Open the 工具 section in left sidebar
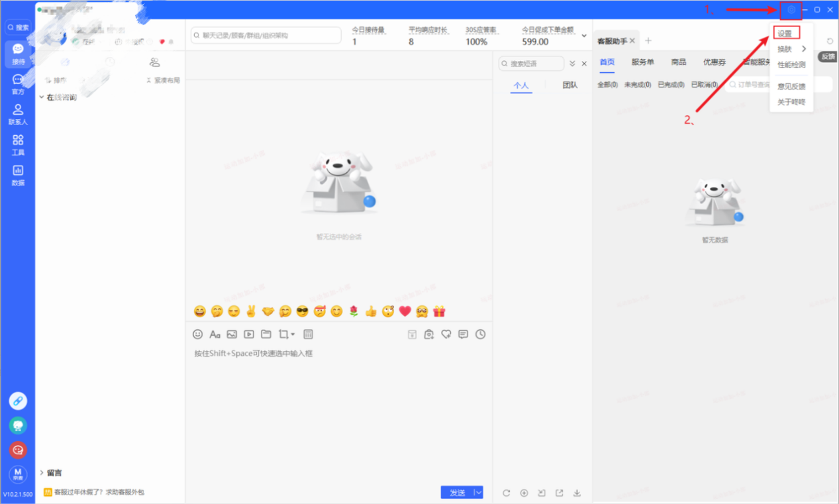This screenshot has width=839, height=504. (18, 144)
